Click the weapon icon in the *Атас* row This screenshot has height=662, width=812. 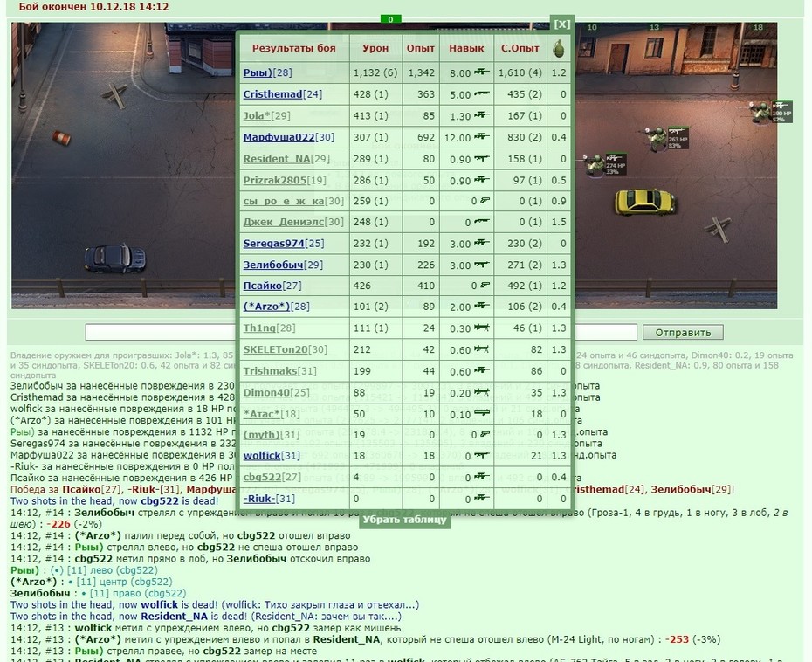tap(482, 413)
